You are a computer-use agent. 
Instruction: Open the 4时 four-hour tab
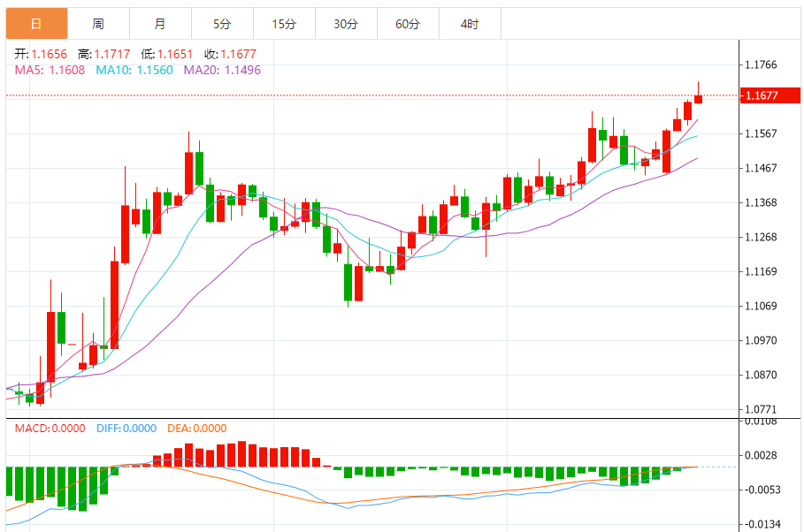tap(470, 24)
